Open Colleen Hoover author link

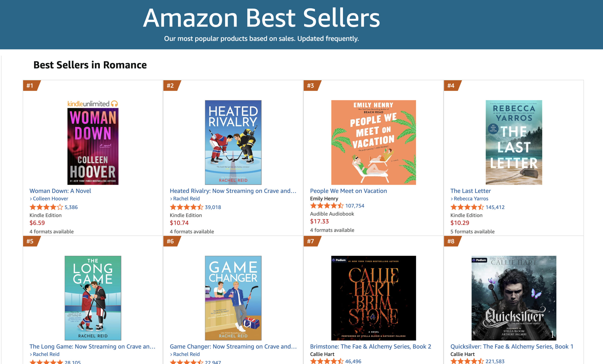pyautogui.click(x=50, y=199)
